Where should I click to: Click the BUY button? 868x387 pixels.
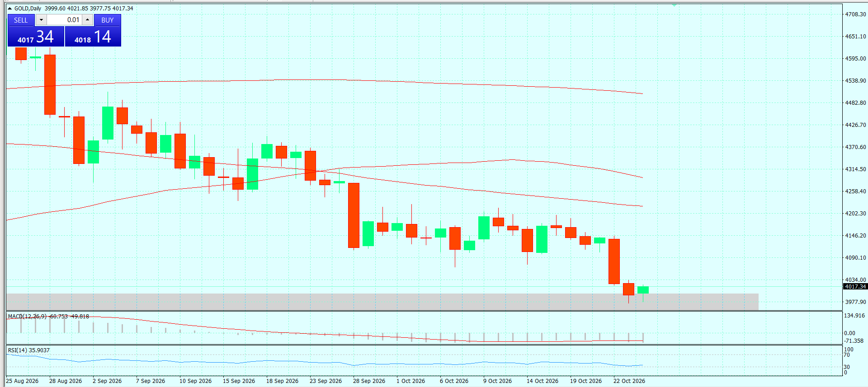pyautogui.click(x=108, y=20)
